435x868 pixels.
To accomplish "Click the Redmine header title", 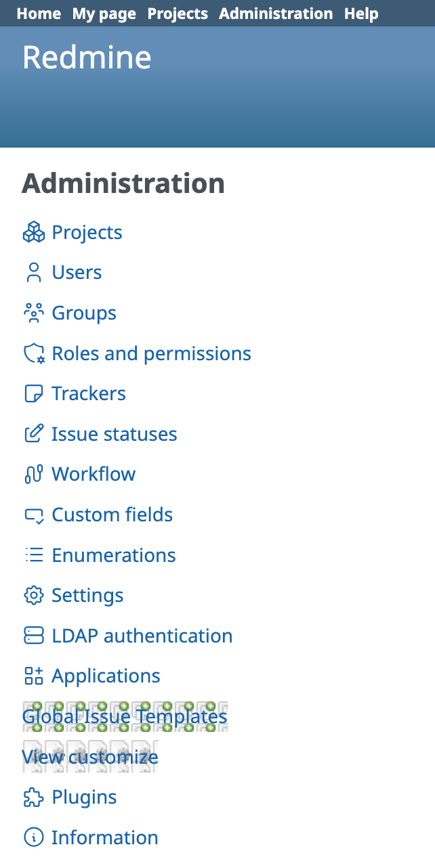I will [87, 58].
